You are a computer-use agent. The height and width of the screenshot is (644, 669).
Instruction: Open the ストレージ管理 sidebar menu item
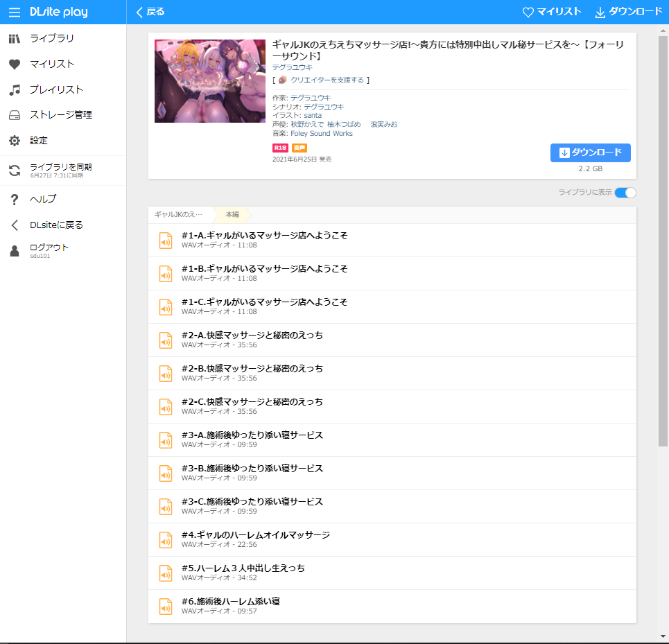point(63,114)
